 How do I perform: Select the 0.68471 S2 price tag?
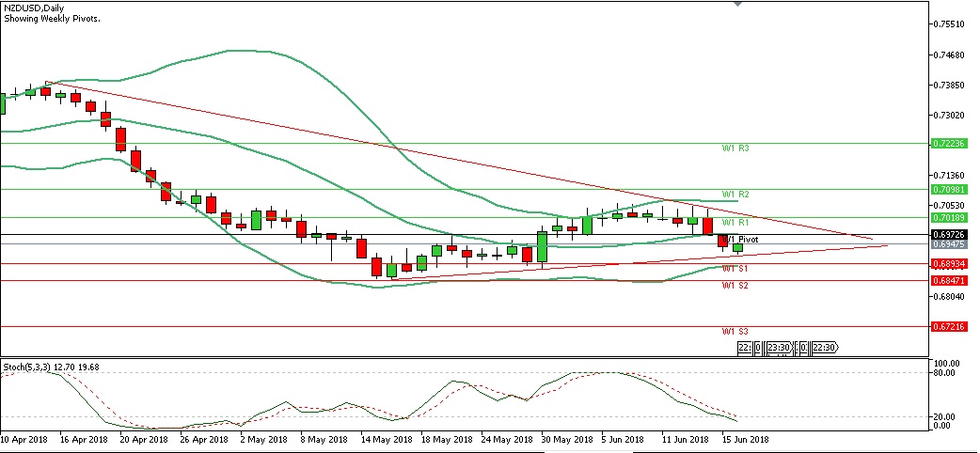(949, 281)
